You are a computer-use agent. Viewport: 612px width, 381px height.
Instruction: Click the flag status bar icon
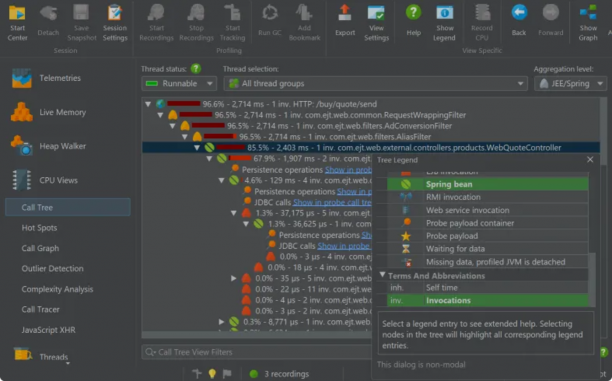tap(227, 374)
